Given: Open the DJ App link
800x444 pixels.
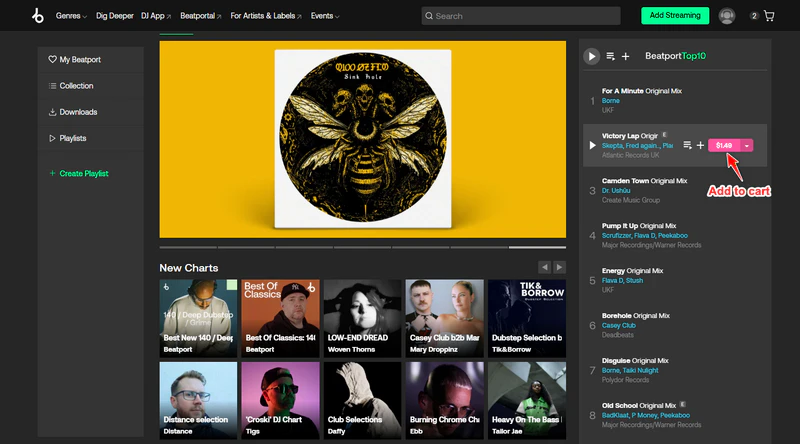Looking at the screenshot, I should click(x=156, y=16).
